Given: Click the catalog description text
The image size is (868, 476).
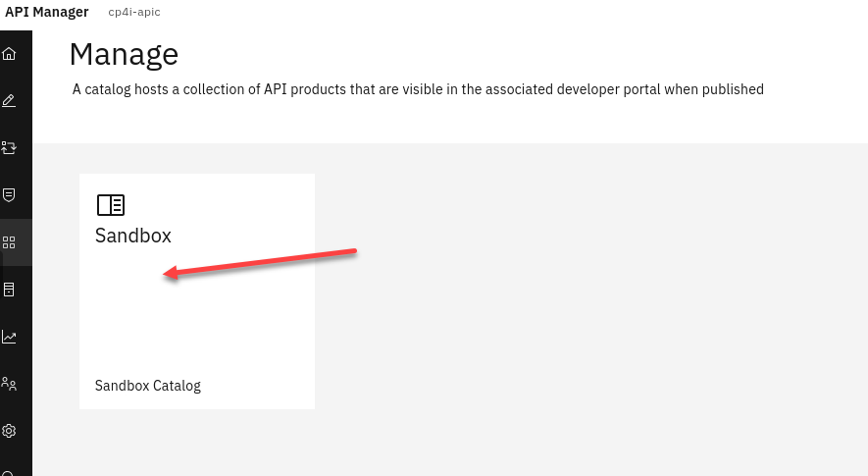Looking at the screenshot, I should (418, 89).
